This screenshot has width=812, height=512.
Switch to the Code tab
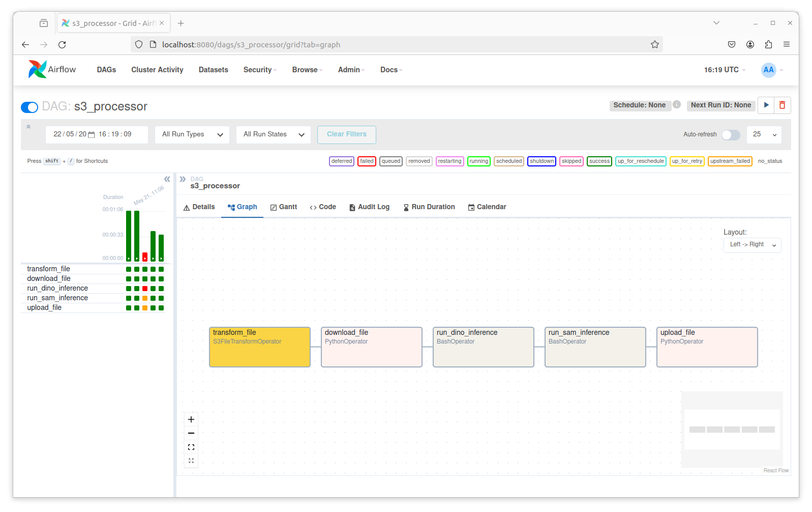pos(323,207)
